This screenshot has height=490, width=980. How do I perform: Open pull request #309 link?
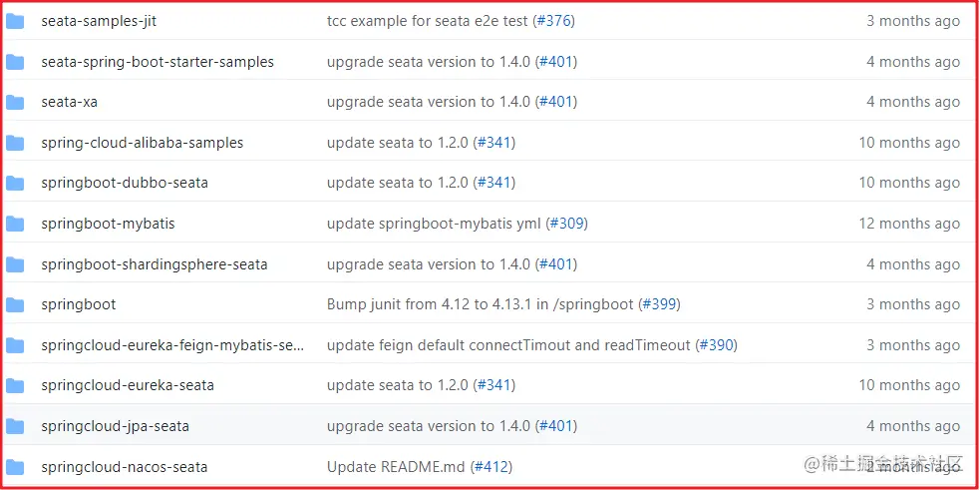coord(567,224)
